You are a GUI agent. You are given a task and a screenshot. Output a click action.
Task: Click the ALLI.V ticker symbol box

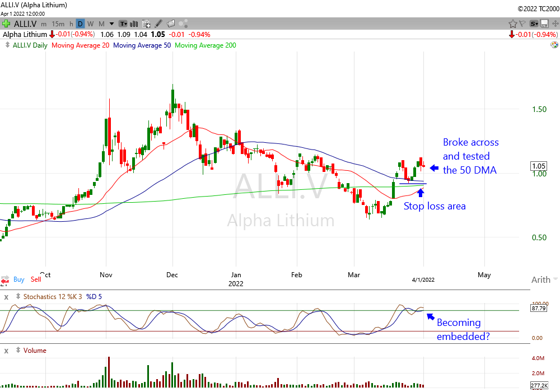click(x=25, y=24)
